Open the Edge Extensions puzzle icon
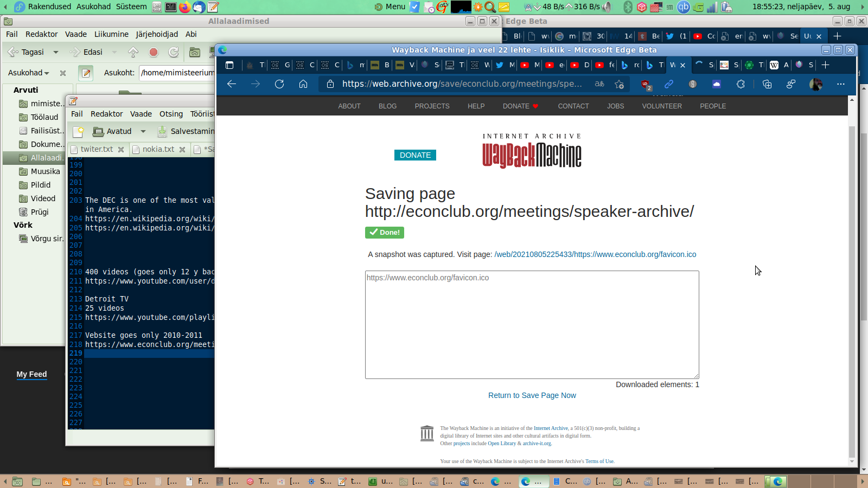 [741, 84]
